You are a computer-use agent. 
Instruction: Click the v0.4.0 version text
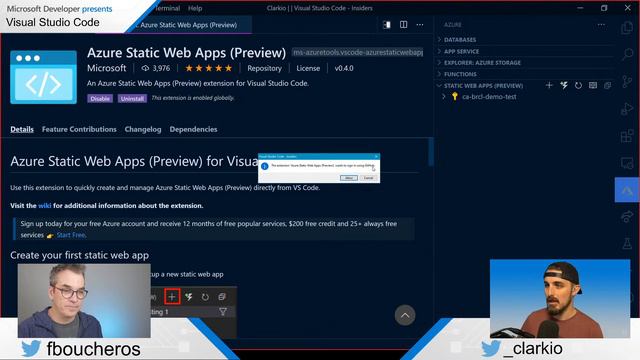click(344, 68)
